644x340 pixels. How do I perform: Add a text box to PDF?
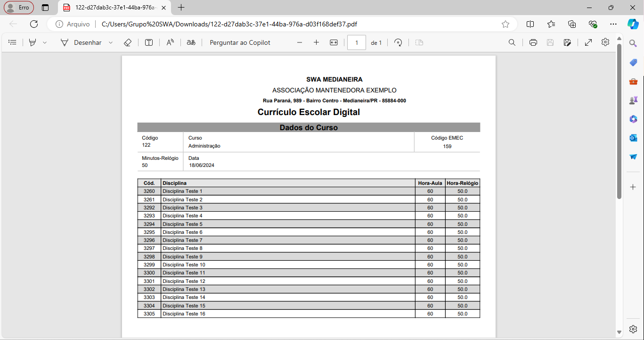(x=149, y=42)
